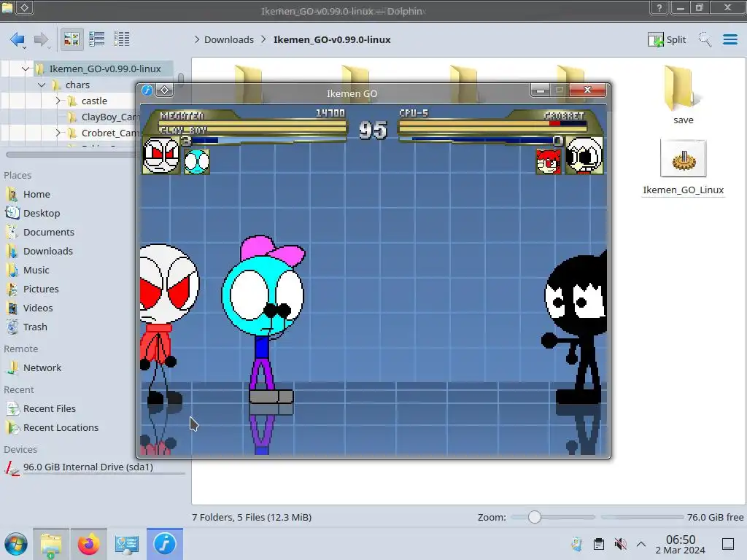Screen dimensions: 747x560
Task: Select the save folder
Action: (683, 96)
